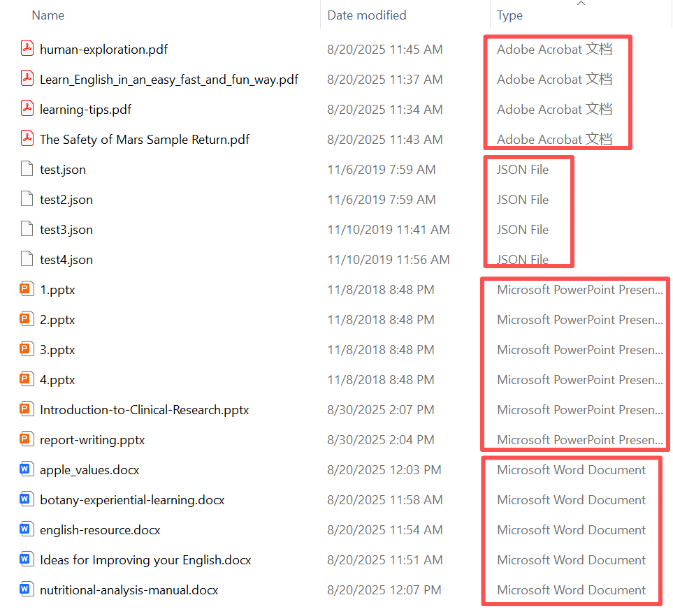Click the date 8/30/2025 2:07 PM
Image resolution: width=673 pixels, height=616 pixels.
point(381,410)
